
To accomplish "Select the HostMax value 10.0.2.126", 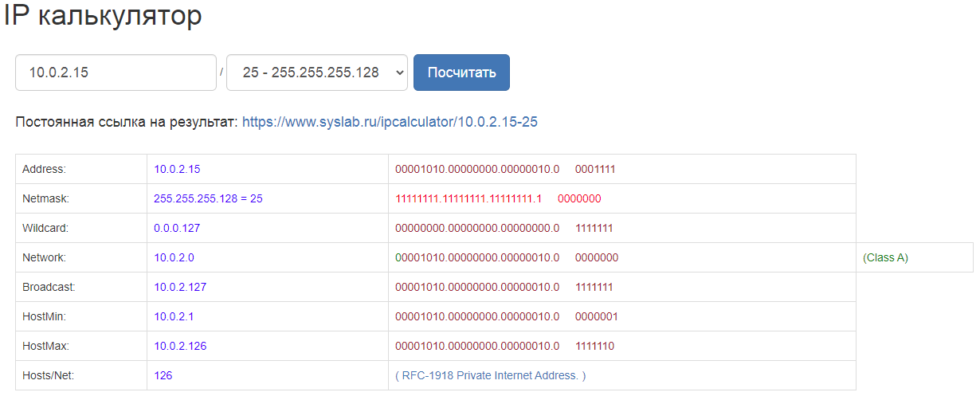I will click(180, 346).
